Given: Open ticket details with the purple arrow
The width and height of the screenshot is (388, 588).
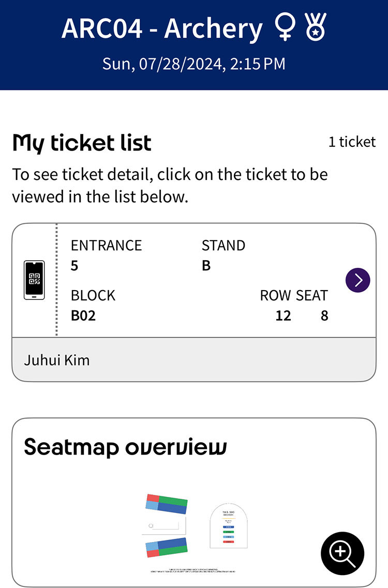Looking at the screenshot, I should [x=357, y=280].
